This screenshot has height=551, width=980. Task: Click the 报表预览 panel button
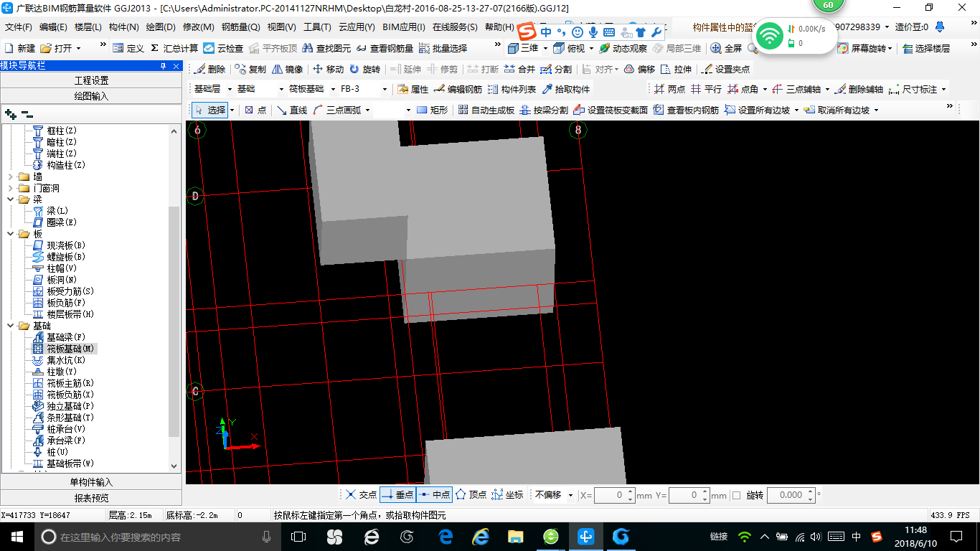tap(91, 498)
